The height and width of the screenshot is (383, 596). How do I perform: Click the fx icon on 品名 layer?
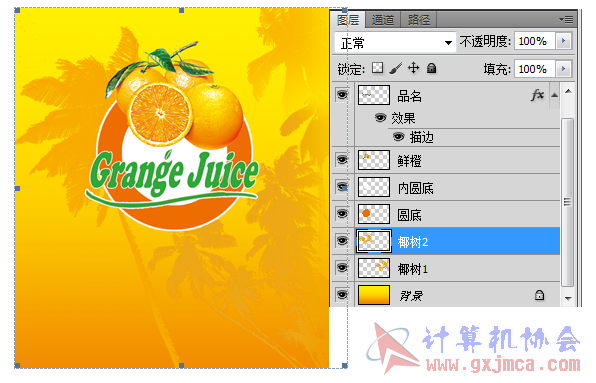[x=537, y=95]
